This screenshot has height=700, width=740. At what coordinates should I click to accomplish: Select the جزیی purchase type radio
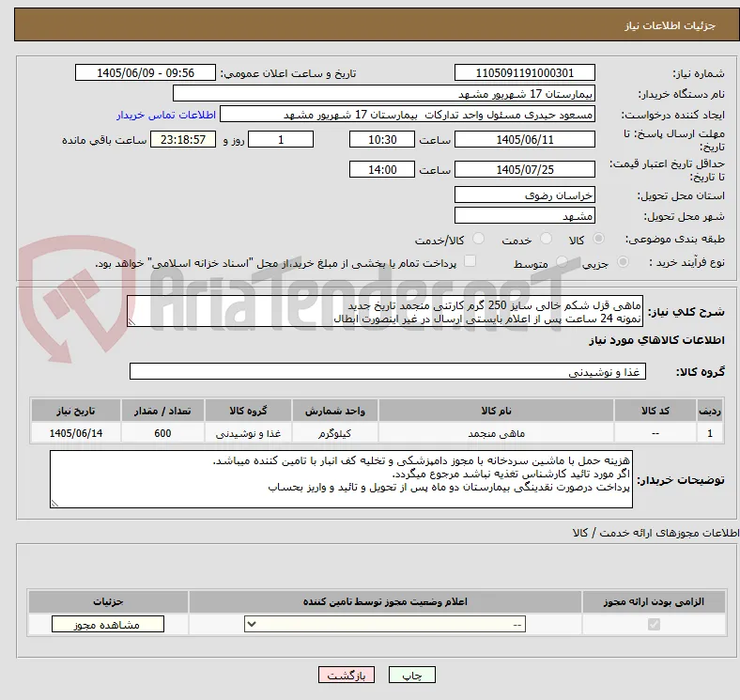pos(623,261)
